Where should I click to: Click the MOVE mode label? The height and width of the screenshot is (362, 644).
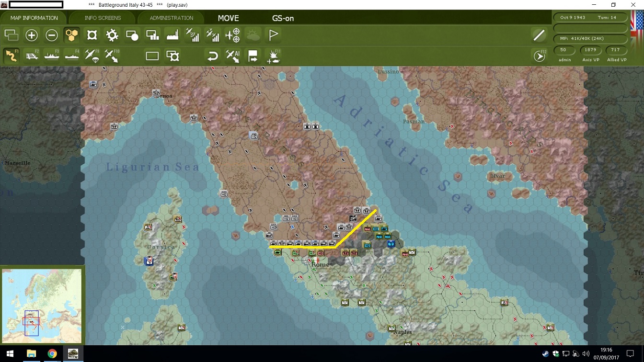[228, 18]
